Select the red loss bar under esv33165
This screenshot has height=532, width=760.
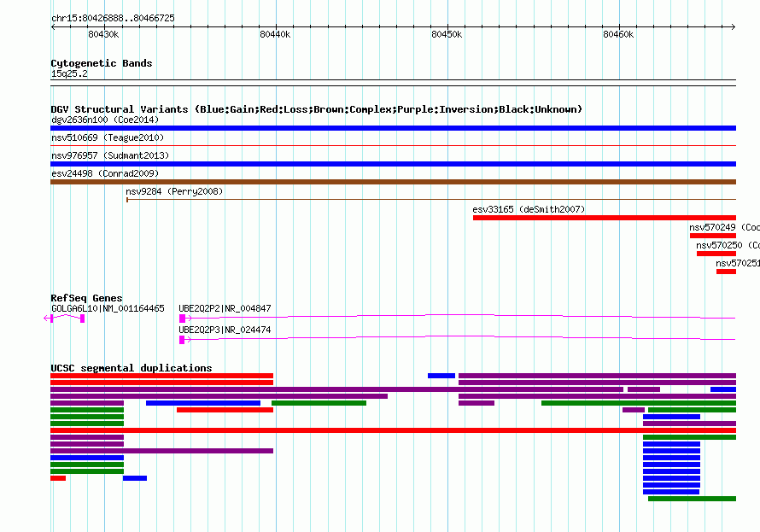coord(605,218)
